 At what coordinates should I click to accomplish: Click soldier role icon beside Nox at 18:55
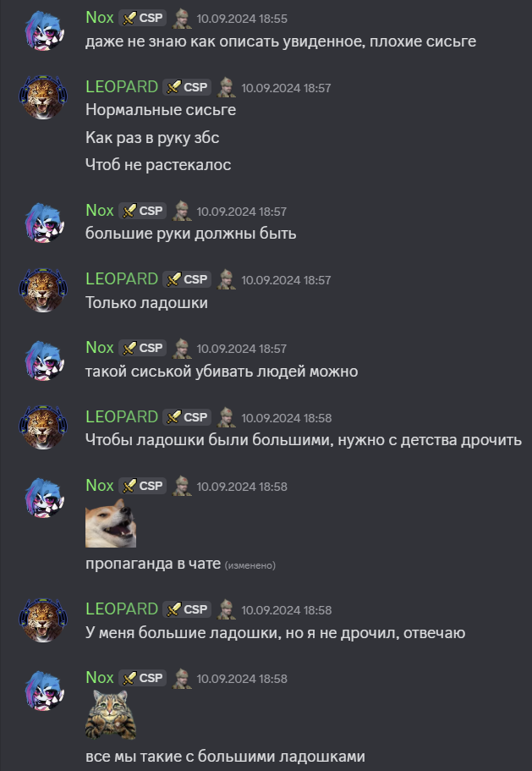(x=182, y=18)
